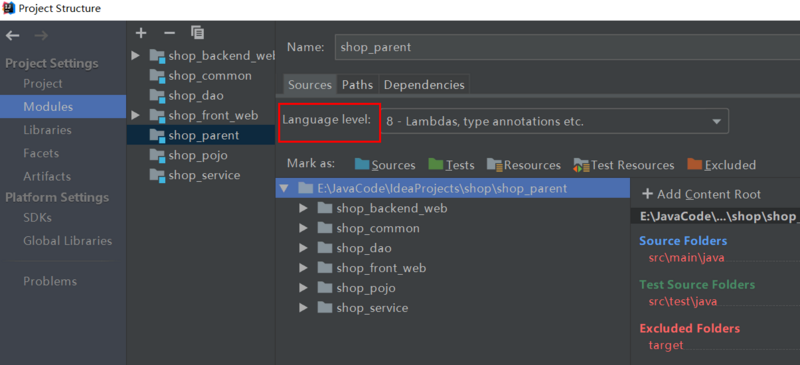Mark folder as Resources

524,165
